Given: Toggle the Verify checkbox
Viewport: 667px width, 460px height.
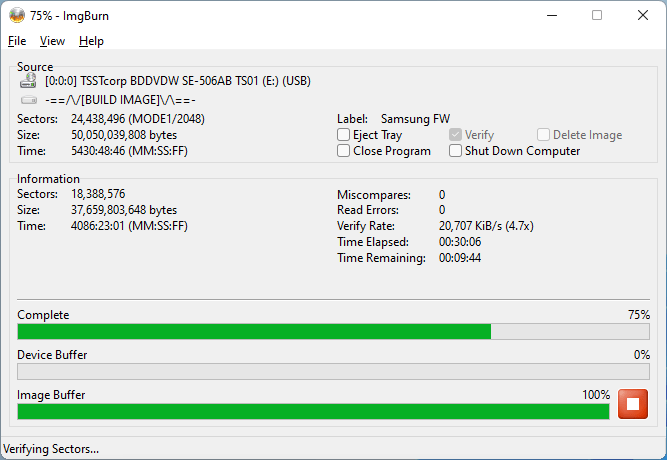Looking at the screenshot, I should (x=456, y=135).
